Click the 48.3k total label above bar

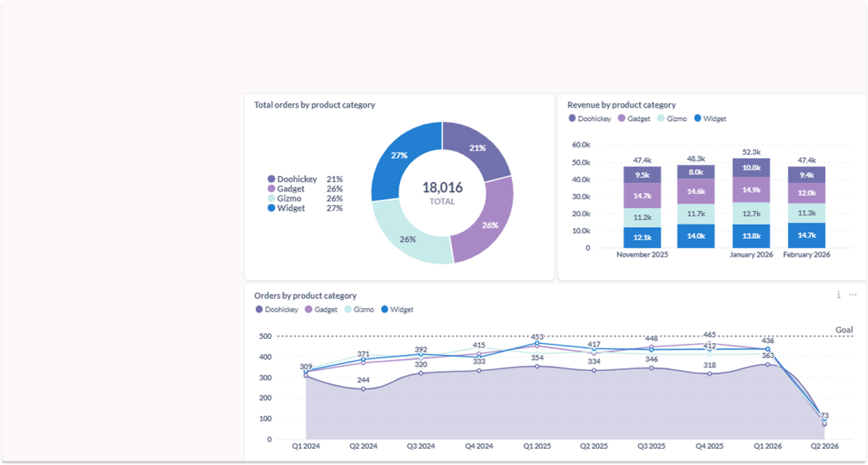click(x=696, y=158)
